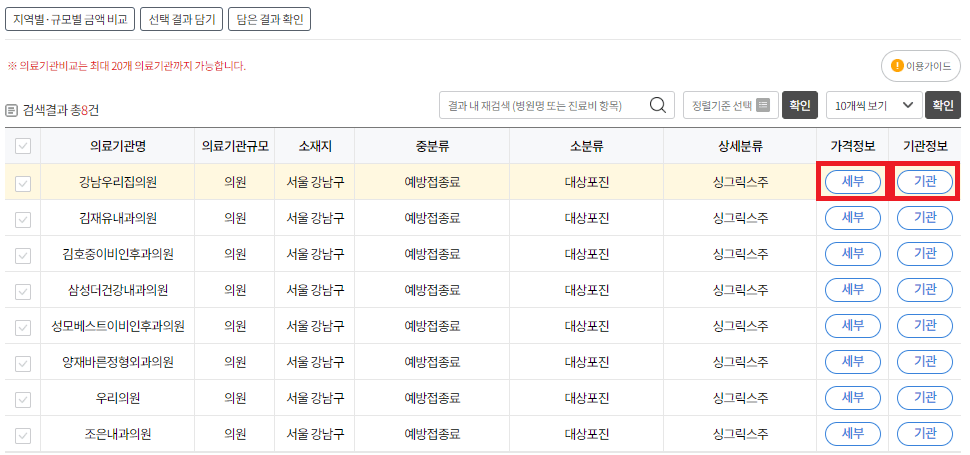Open the 정렬기준 선택 sort selector
The height and width of the screenshot is (455, 970).
(731, 105)
